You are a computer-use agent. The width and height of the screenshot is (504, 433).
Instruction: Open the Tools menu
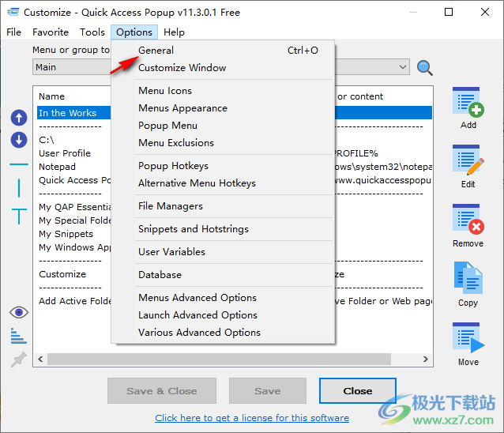tap(92, 32)
